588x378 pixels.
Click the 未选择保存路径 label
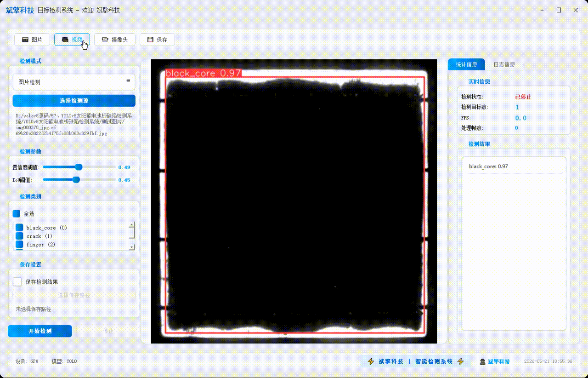coord(34,309)
